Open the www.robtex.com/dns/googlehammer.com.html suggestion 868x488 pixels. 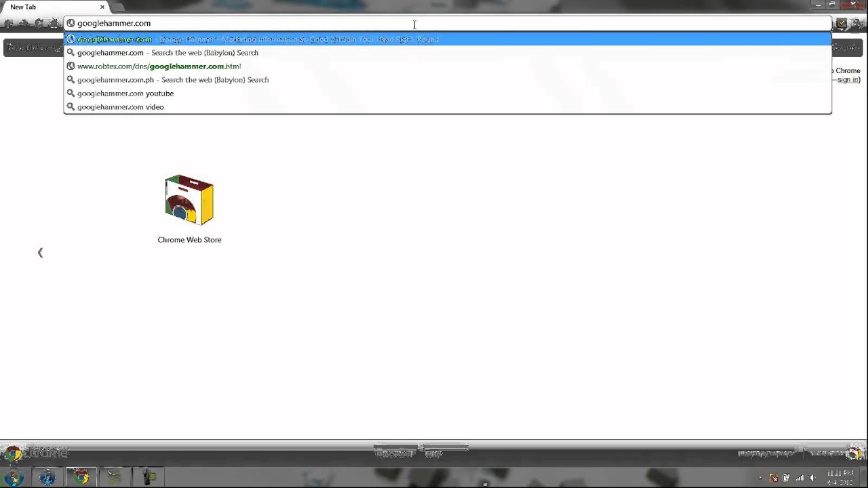(x=448, y=66)
